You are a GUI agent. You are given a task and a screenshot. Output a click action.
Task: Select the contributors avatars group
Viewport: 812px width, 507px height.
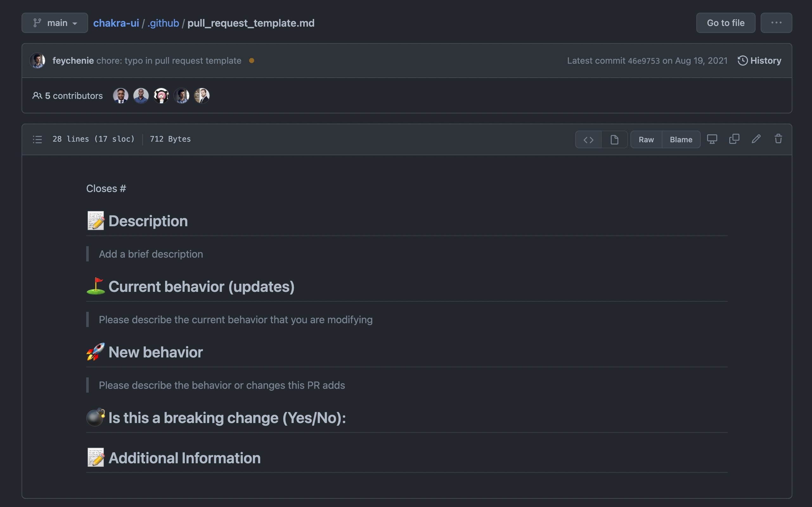coord(161,95)
